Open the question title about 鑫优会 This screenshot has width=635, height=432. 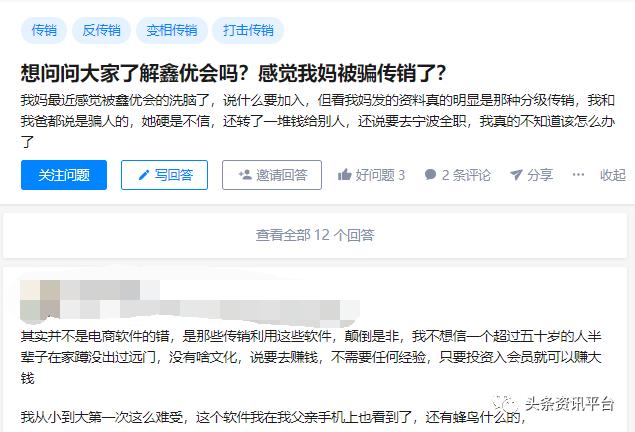pyautogui.click(x=233, y=73)
